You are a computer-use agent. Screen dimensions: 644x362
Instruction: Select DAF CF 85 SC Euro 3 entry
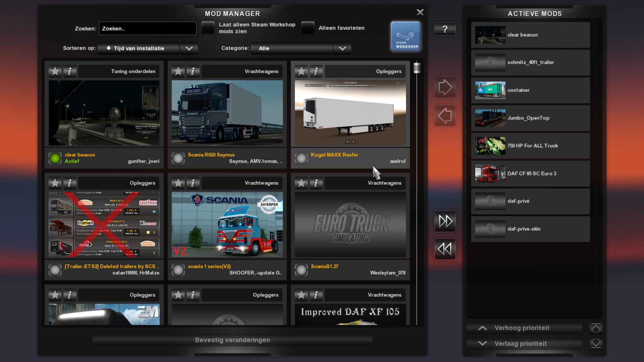[x=530, y=174]
